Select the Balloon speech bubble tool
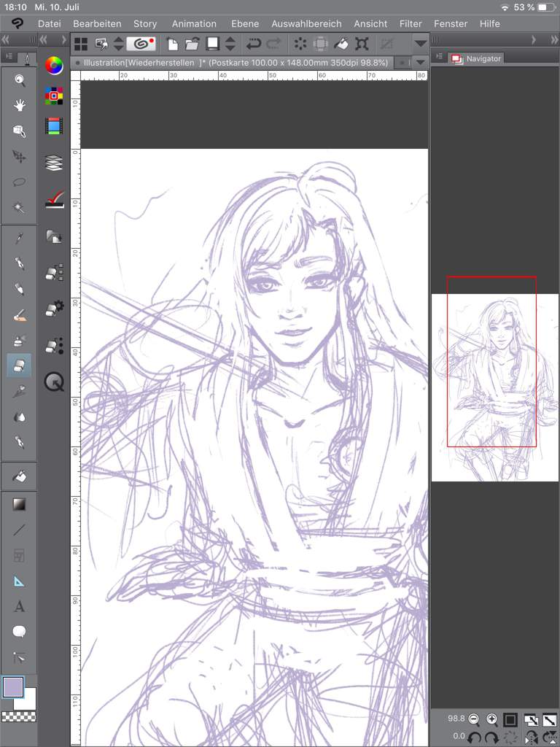560x747 pixels. click(19, 632)
